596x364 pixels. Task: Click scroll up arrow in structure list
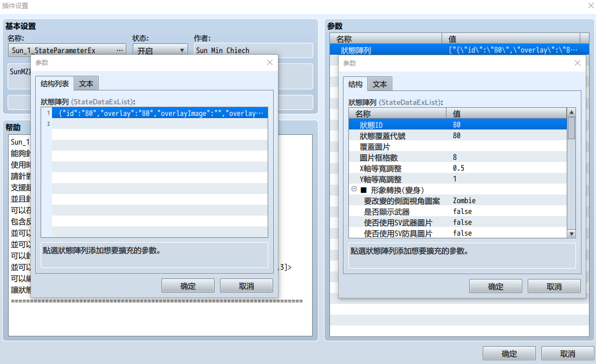571,112
